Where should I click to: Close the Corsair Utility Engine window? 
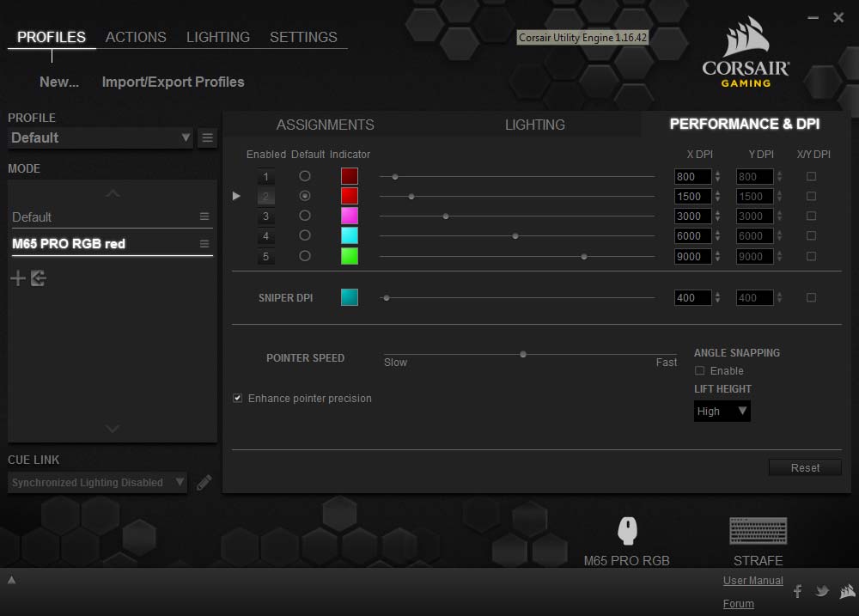click(838, 17)
